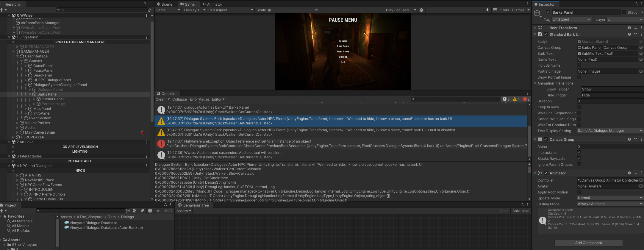Open Animator Update Mode dropdown

tap(610, 198)
